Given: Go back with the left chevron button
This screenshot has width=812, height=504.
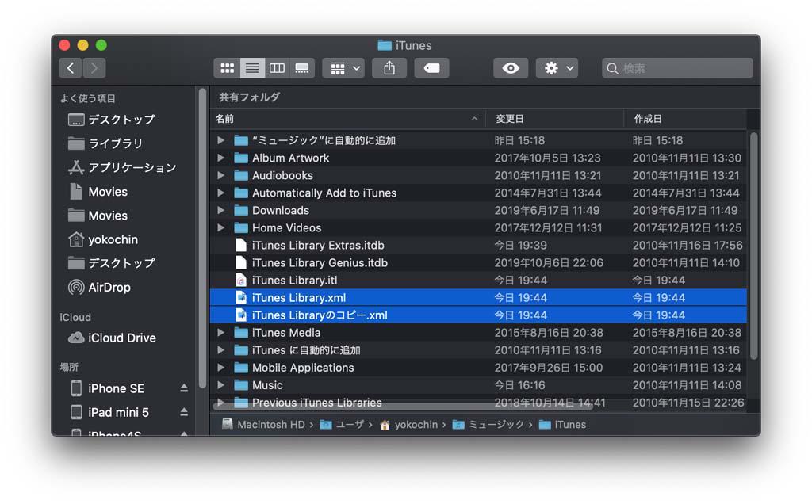Looking at the screenshot, I should point(71,68).
